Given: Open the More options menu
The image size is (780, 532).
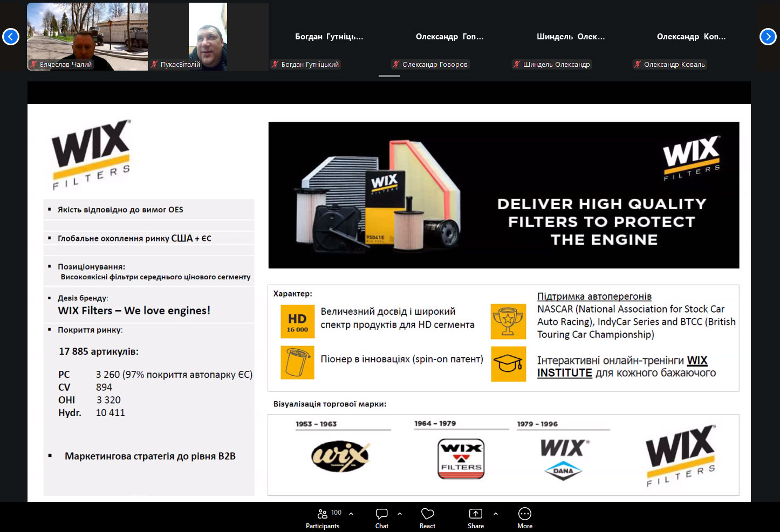Looking at the screenshot, I should click(524, 519).
